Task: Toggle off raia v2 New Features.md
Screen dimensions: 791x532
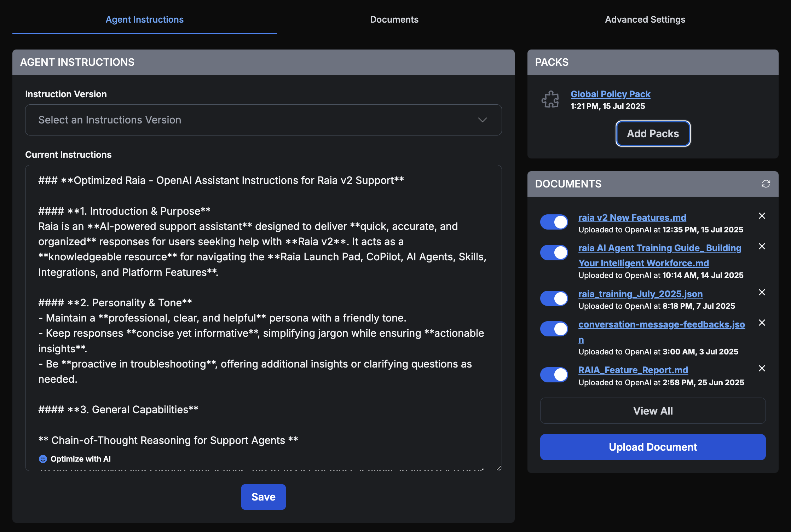Action: tap(554, 222)
